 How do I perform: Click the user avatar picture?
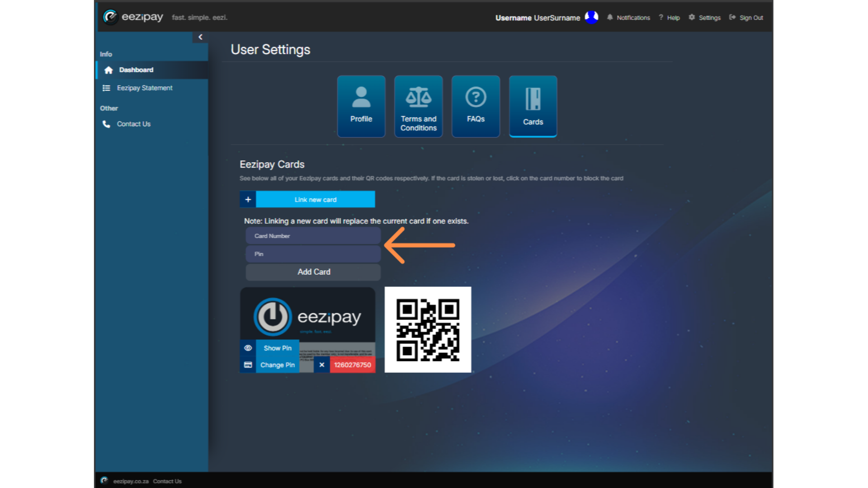pyautogui.click(x=591, y=18)
